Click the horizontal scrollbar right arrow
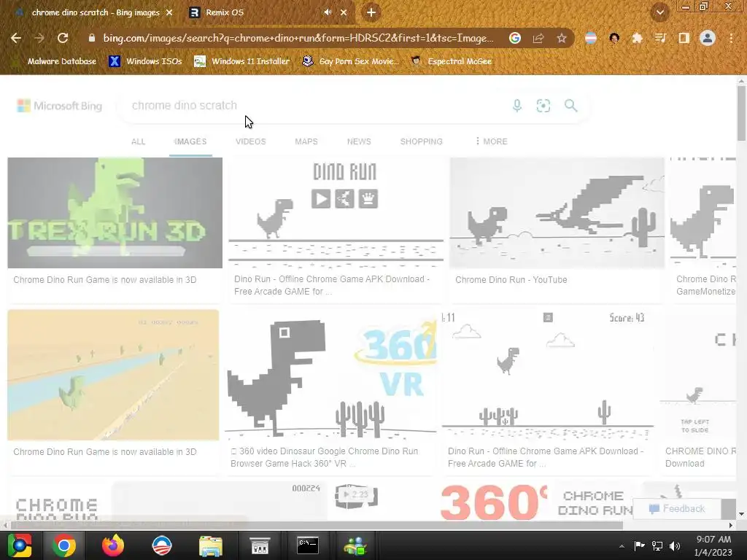This screenshot has height=560, width=747. 731,525
